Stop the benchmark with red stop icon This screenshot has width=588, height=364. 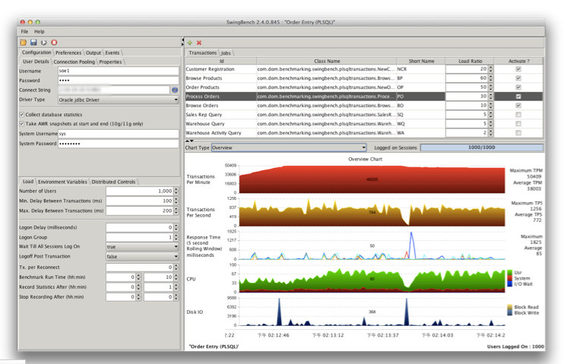click(x=54, y=43)
